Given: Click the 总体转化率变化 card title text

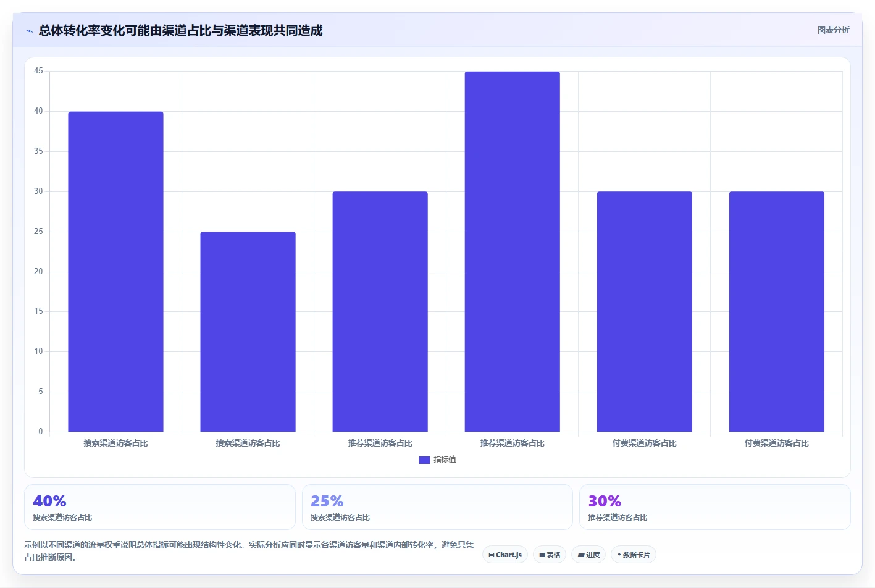Looking at the screenshot, I should tap(180, 30).
